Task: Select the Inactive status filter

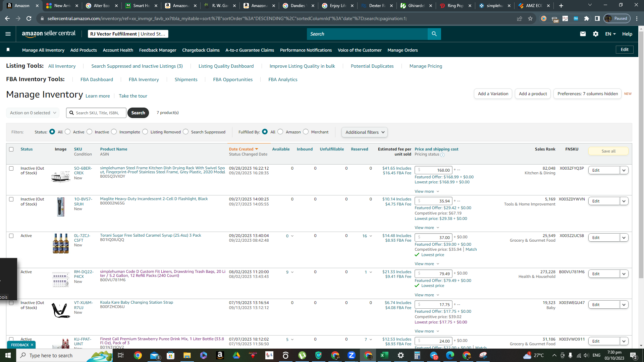Action: [x=90, y=132]
